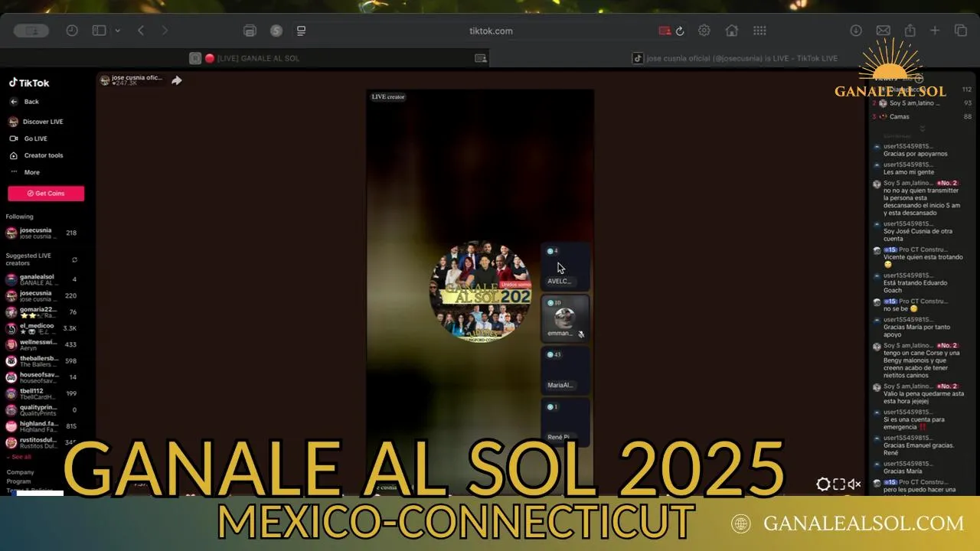The height and width of the screenshot is (551, 980).
Task: Open the Safari share icon
Action: (910, 31)
